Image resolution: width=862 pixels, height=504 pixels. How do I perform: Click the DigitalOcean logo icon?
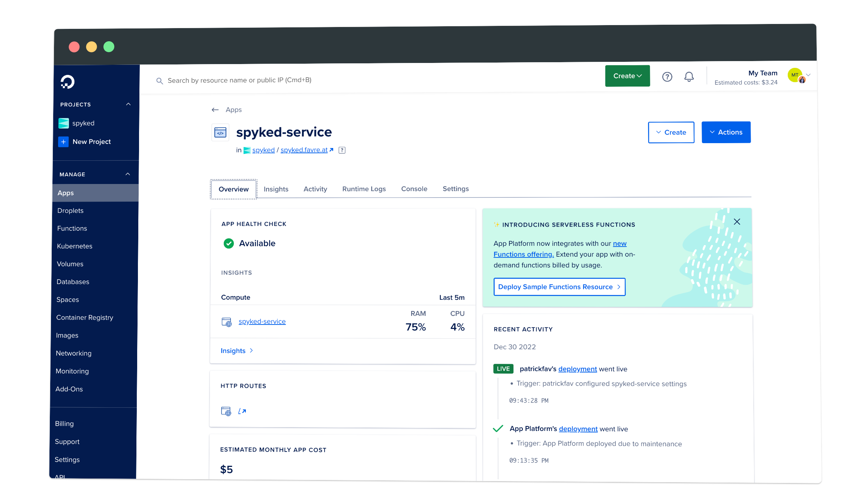[68, 82]
